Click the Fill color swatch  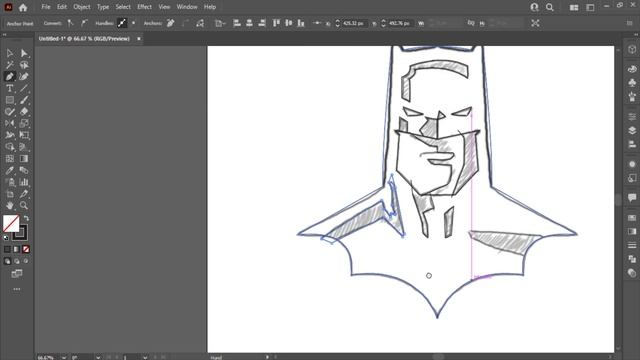point(11,223)
